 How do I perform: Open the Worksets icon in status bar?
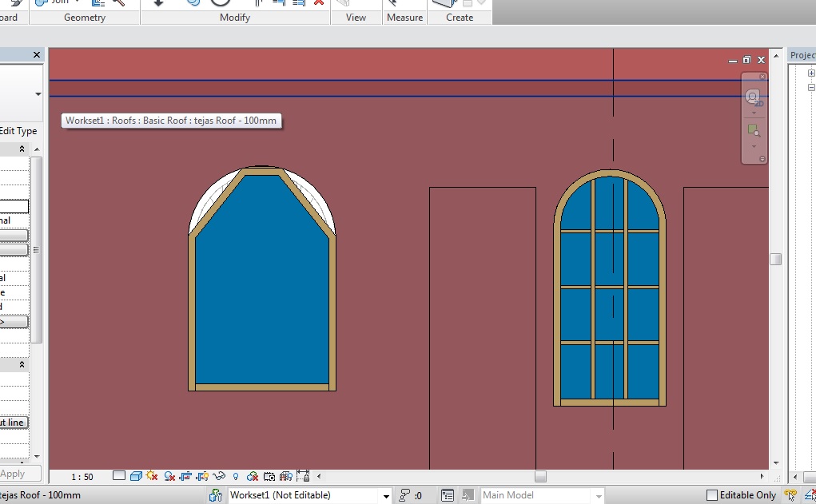click(216, 495)
